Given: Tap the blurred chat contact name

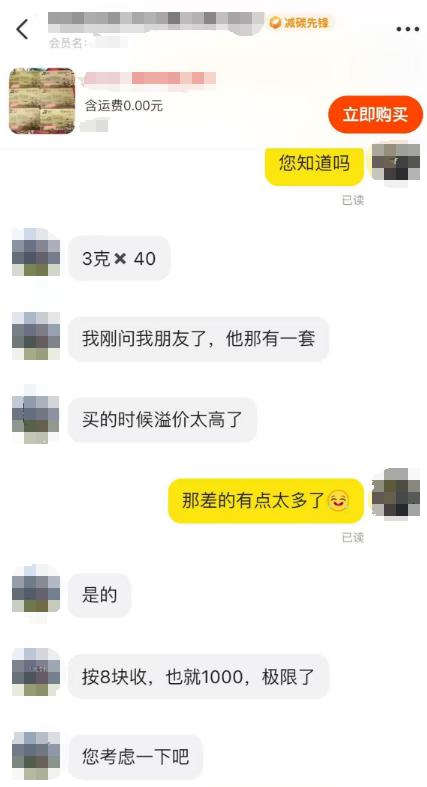Looking at the screenshot, I should [156, 23].
